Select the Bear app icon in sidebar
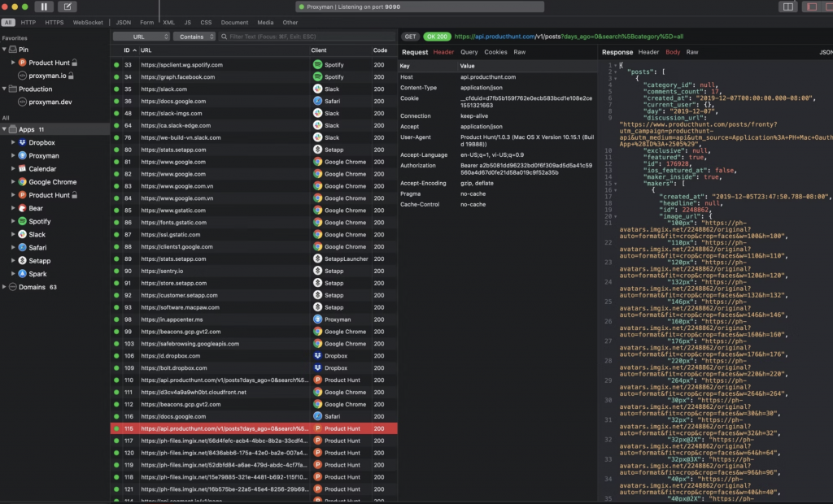Viewport: 833px width, 504px height. [x=22, y=208]
